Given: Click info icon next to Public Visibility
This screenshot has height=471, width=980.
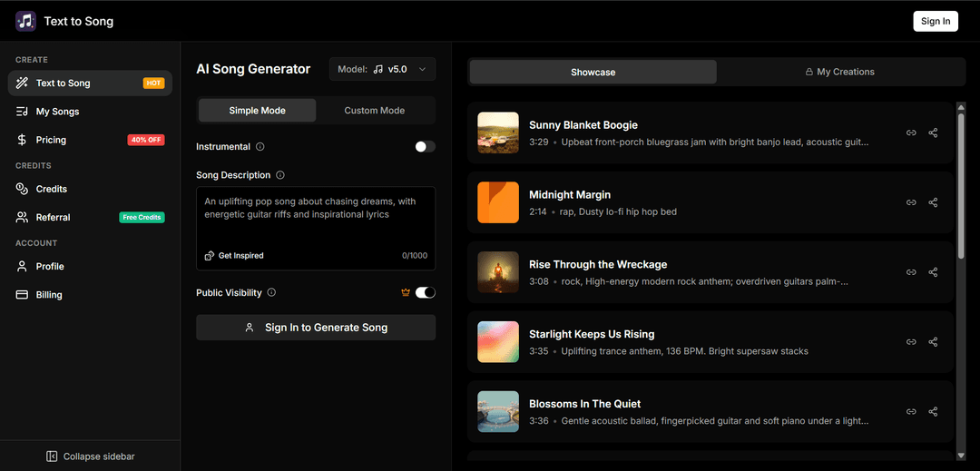Looking at the screenshot, I should [x=271, y=293].
